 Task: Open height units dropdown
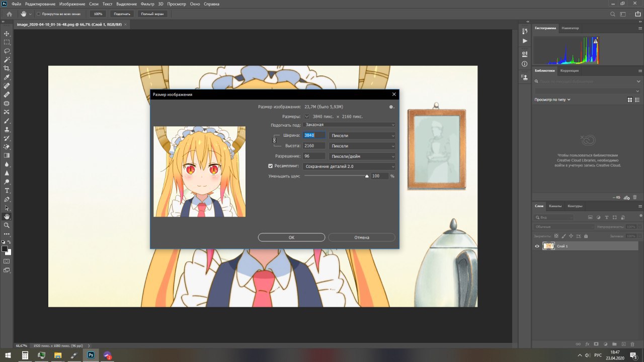[x=362, y=146]
